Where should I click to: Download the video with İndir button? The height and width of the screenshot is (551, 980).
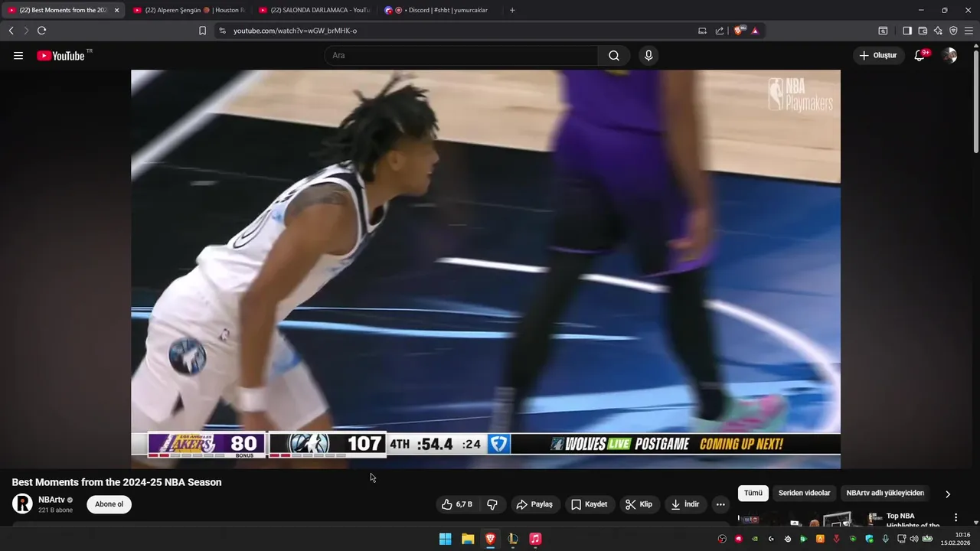685,504
